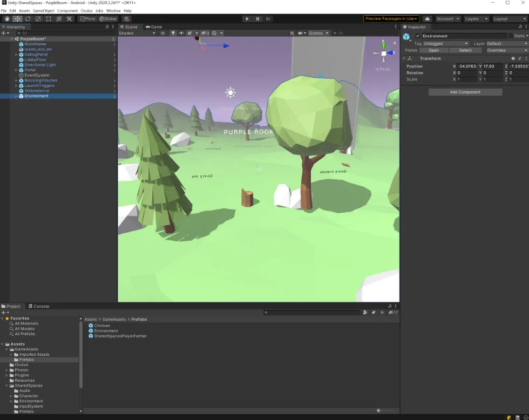The height and width of the screenshot is (420, 529).
Task: Open the Shaded draw mode dropdown
Action: click(137, 33)
